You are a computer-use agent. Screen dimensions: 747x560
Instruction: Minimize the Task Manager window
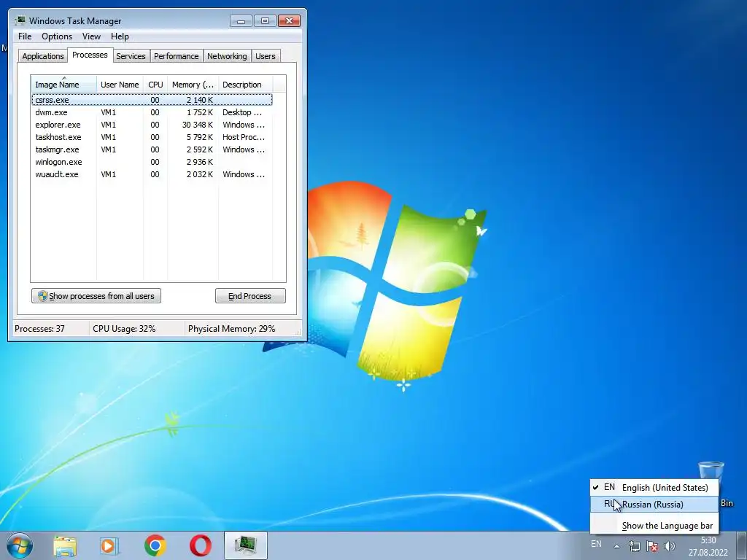241,21
